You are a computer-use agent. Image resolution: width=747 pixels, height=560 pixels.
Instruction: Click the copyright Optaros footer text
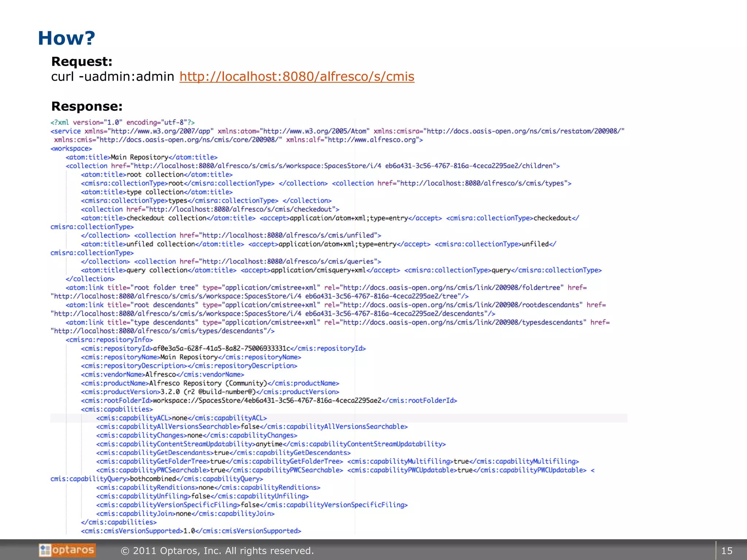[x=217, y=551]
